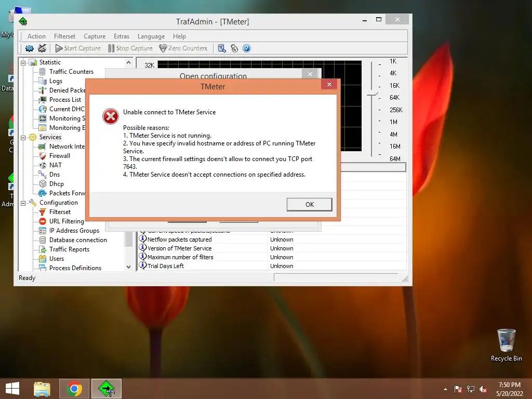Click the blue help question mark icon

click(247, 48)
